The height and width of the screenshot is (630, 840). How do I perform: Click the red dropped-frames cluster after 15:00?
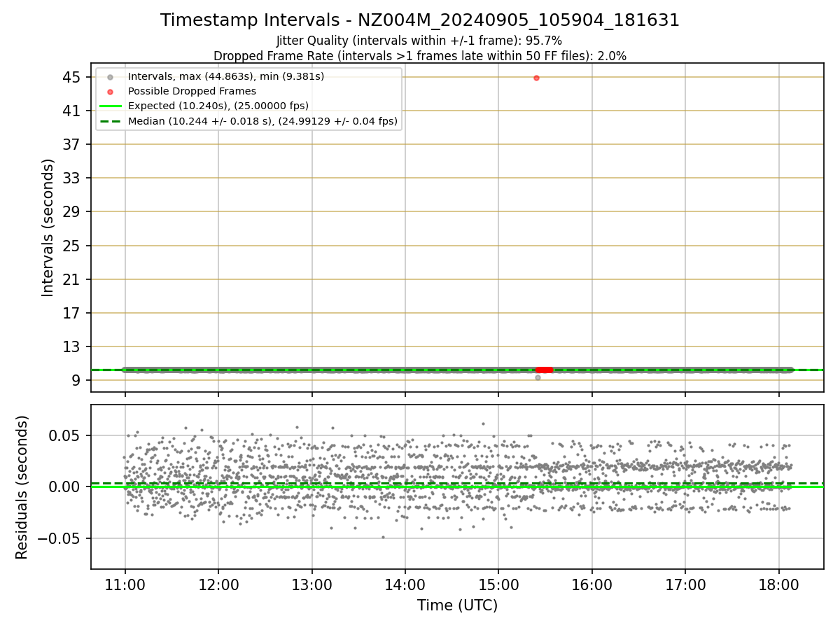pyautogui.click(x=544, y=370)
